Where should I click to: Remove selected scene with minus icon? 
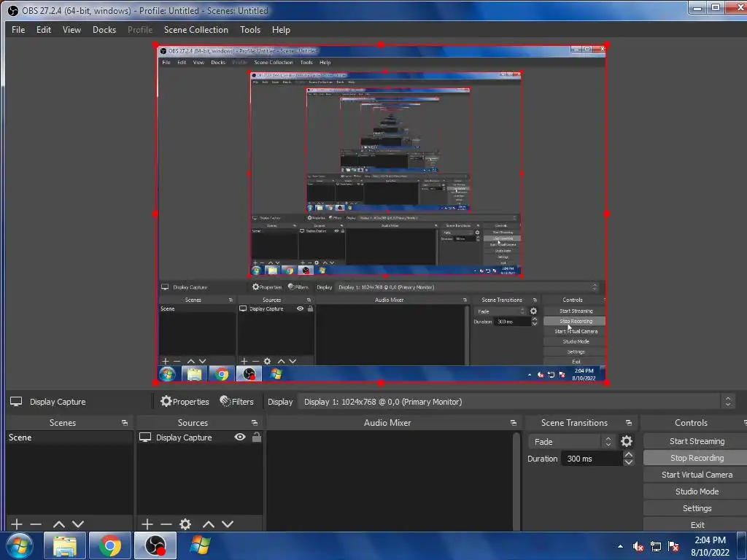36,524
